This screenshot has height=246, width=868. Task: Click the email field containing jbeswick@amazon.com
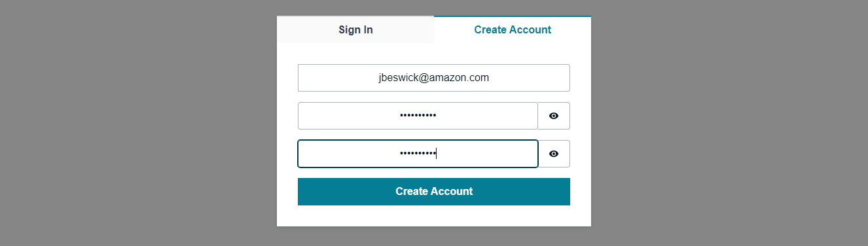point(434,78)
